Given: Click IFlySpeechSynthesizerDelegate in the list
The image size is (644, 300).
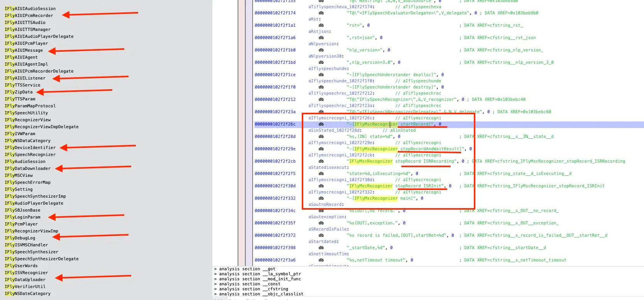Looking at the screenshot, I should [x=42, y=259].
